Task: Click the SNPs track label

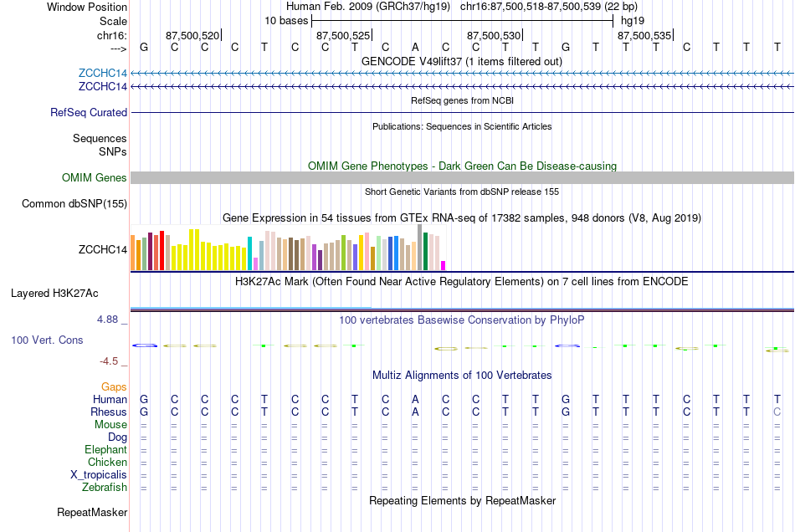Action: (x=113, y=151)
